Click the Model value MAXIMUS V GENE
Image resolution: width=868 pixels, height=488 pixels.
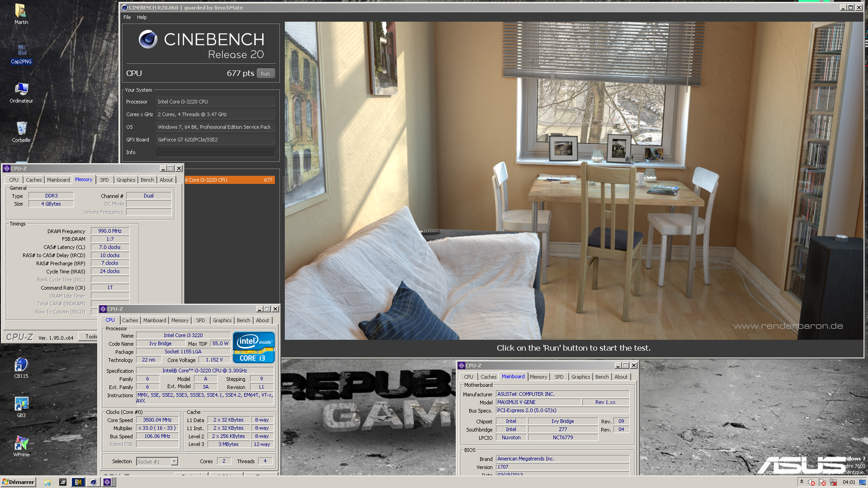538,402
